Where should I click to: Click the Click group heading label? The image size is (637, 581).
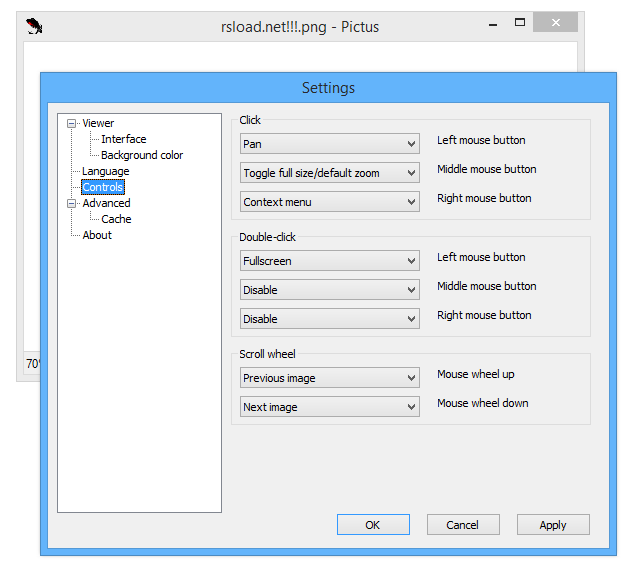pos(250,120)
